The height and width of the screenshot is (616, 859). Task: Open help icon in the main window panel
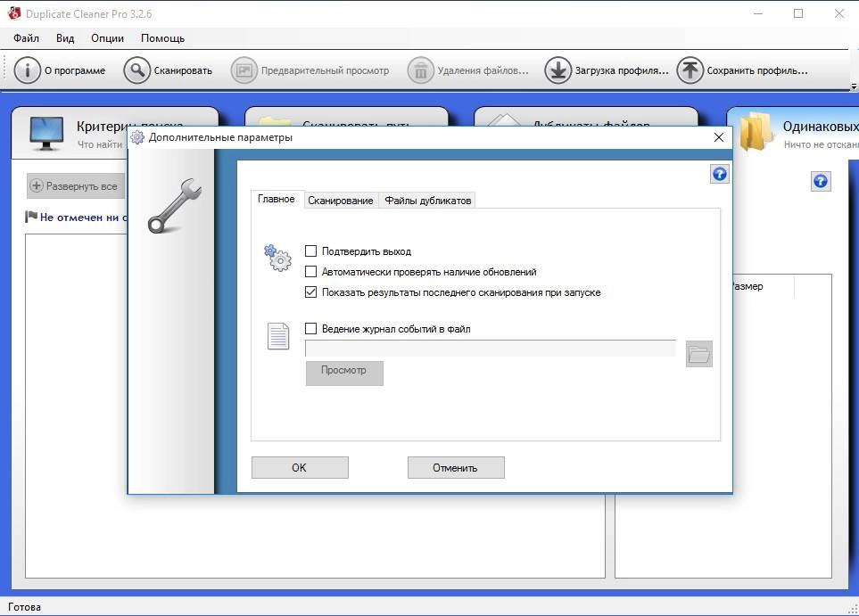pyautogui.click(x=820, y=181)
